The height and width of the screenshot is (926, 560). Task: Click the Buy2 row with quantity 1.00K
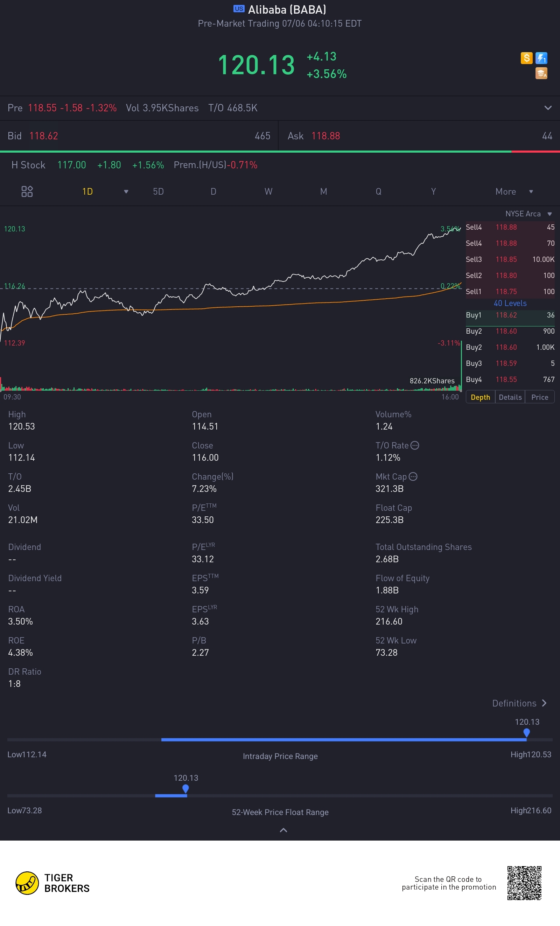(510, 347)
